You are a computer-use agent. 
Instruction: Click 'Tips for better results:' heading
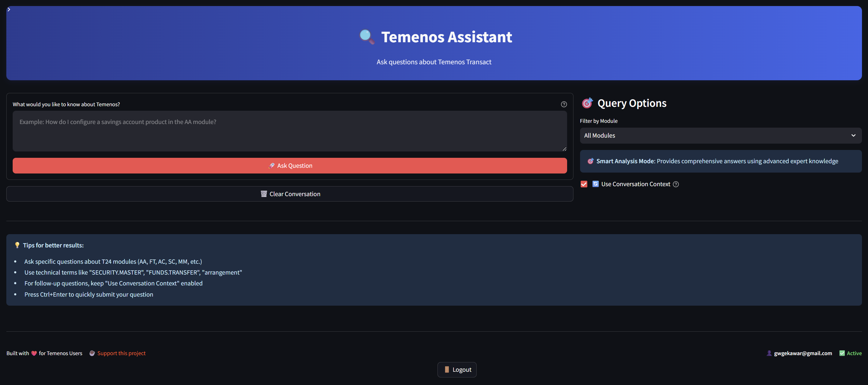[x=53, y=245]
